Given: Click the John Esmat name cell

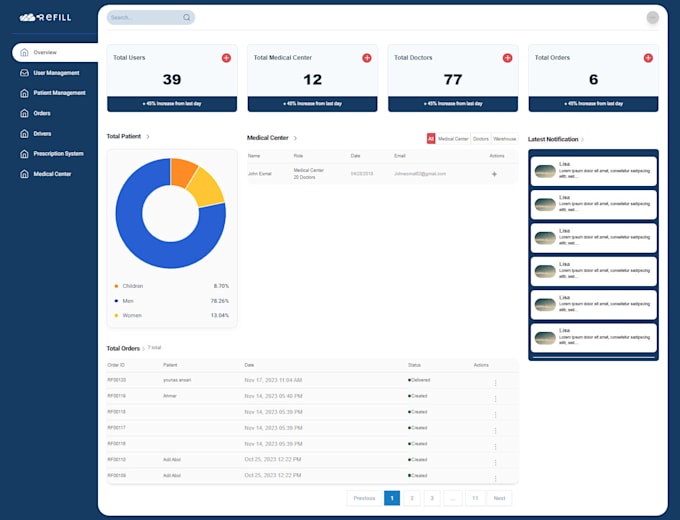Looking at the screenshot, I should [259, 174].
